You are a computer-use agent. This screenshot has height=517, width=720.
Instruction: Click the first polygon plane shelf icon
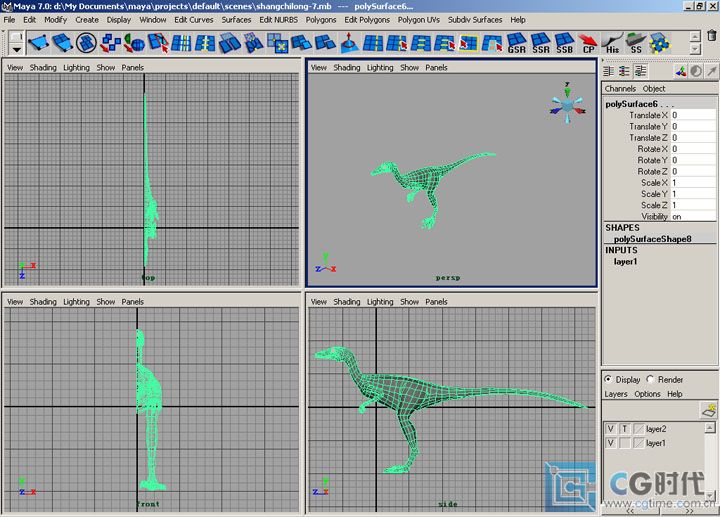tap(39, 43)
